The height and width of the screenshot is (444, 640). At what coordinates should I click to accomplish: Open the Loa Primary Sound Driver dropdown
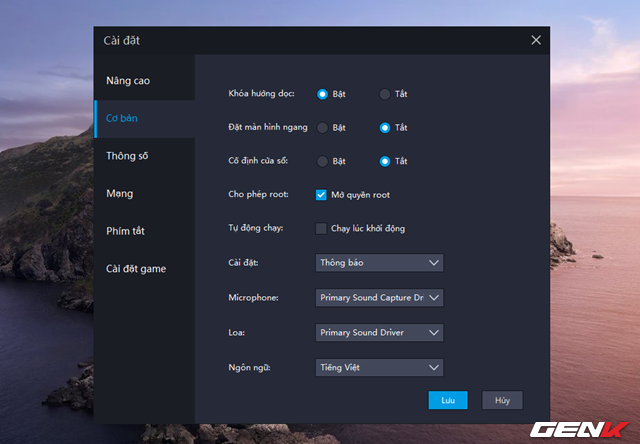(x=379, y=333)
